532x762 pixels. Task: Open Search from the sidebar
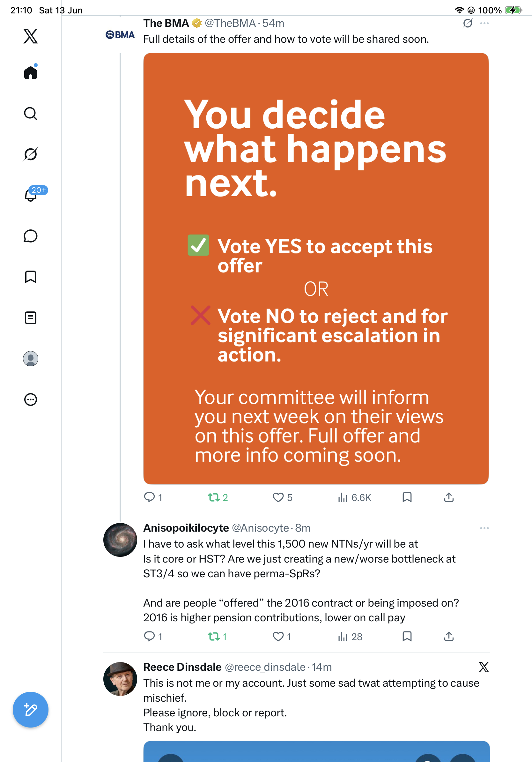click(x=31, y=114)
